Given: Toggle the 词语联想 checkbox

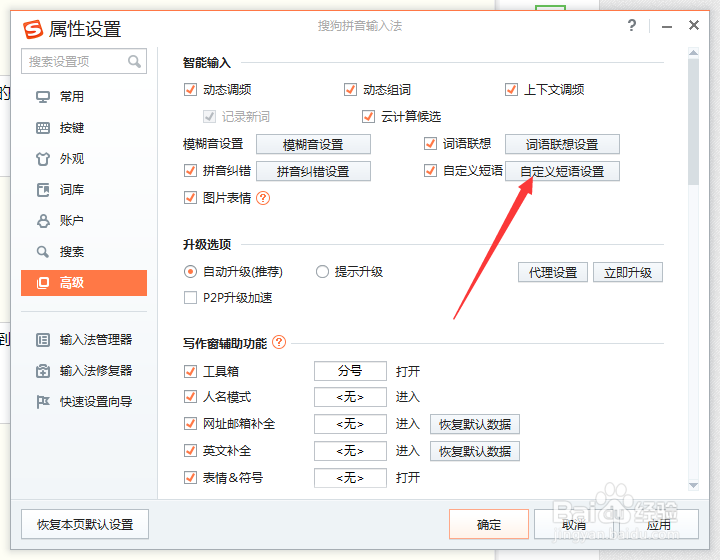Looking at the screenshot, I should coord(430,144).
